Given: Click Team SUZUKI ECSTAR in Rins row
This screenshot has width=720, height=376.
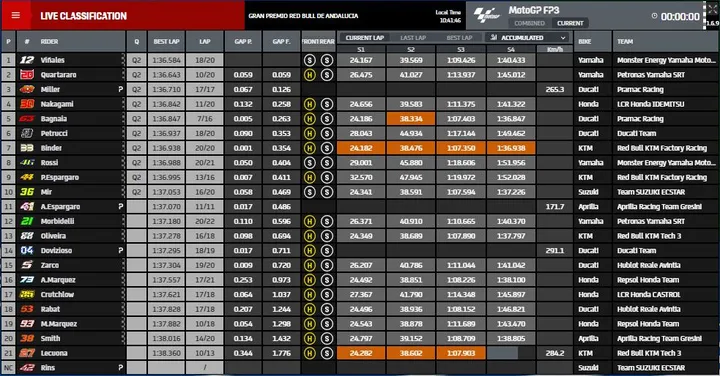Looking at the screenshot, I should click(x=651, y=368).
